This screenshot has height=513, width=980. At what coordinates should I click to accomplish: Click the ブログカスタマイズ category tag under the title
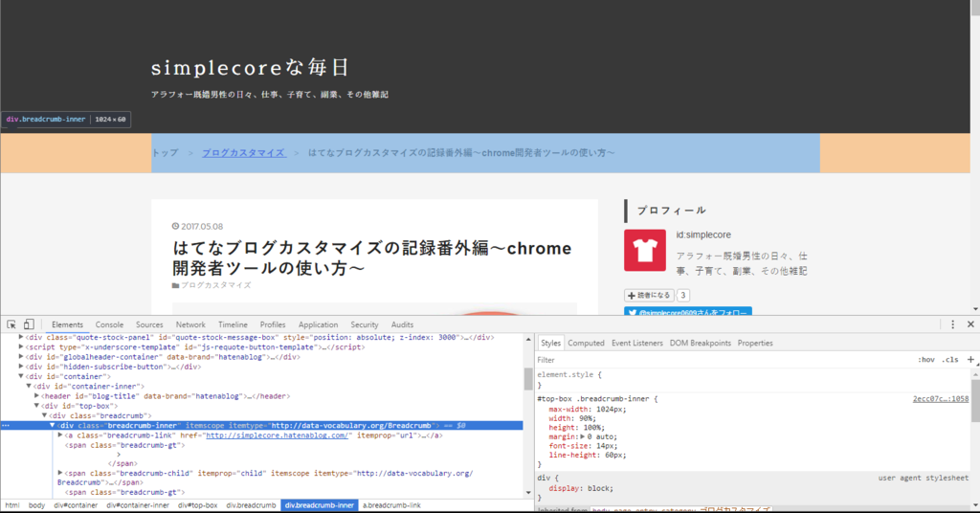(x=215, y=285)
